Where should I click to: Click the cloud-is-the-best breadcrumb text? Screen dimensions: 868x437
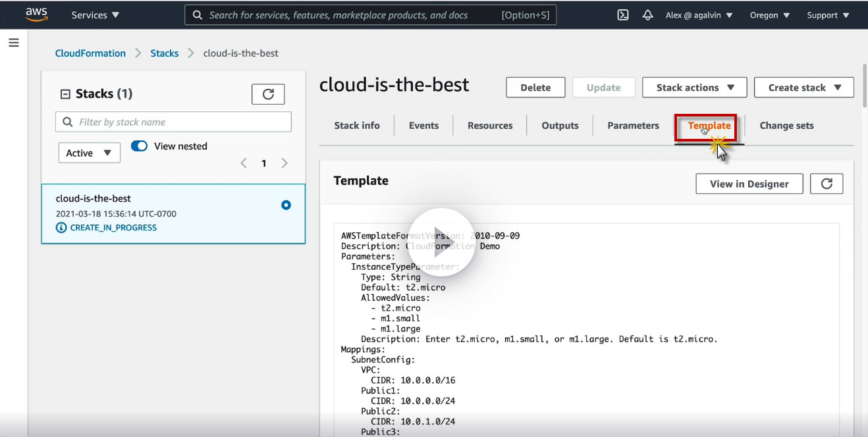click(241, 53)
